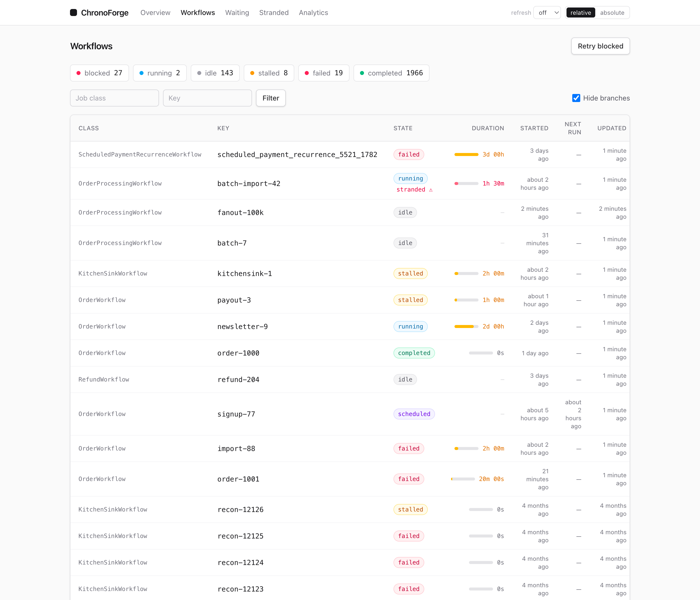The image size is (700, 600).
Task: Open workflow scheduled_payment_recurrence_5521_1782
Action: 297,154
